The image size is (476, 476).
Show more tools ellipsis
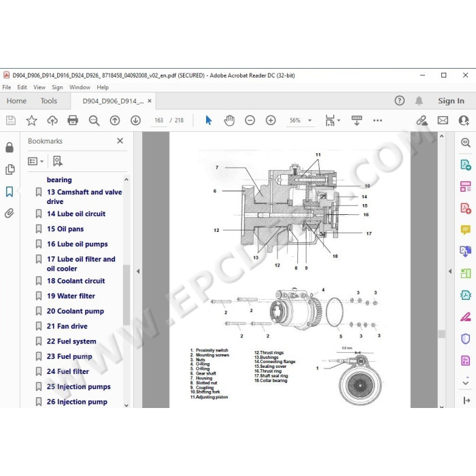[377, 120]
